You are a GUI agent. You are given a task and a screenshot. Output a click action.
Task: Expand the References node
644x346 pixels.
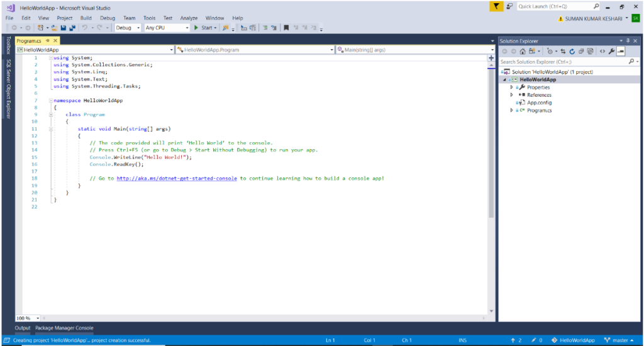[512, 95]
